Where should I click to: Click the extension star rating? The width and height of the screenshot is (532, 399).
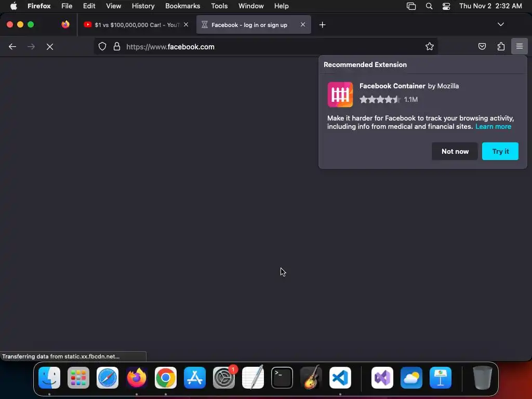click(x=380, y=99)
